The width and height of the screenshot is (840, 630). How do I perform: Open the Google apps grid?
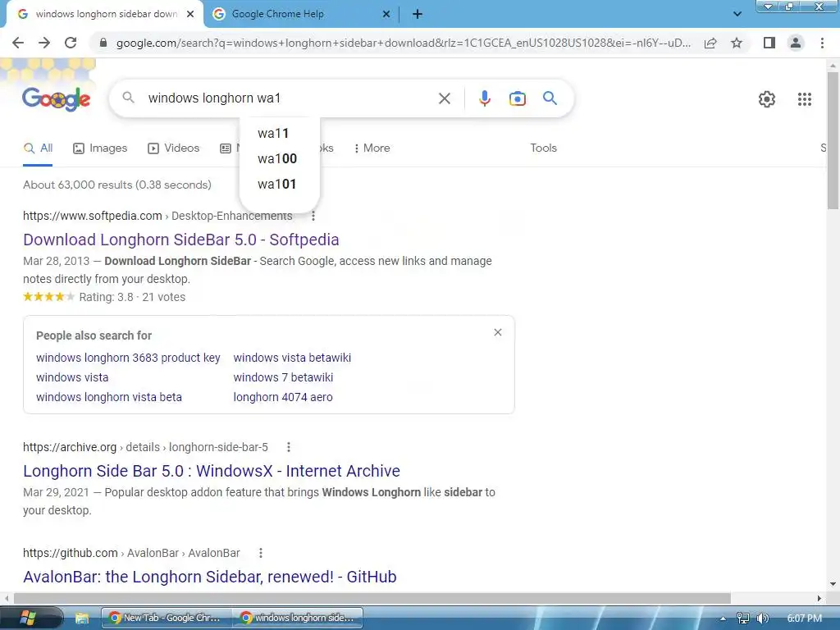point(804,99)
